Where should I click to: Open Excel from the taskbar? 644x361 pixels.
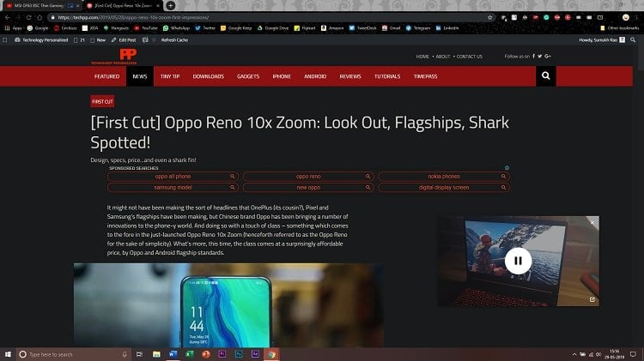(x=190, y=354)
